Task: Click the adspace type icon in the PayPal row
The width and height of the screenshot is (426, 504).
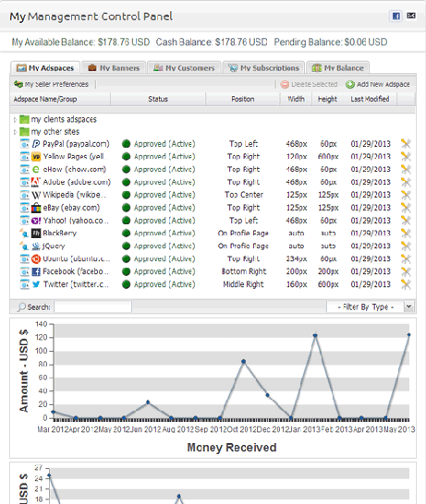Action: [24, 144]
